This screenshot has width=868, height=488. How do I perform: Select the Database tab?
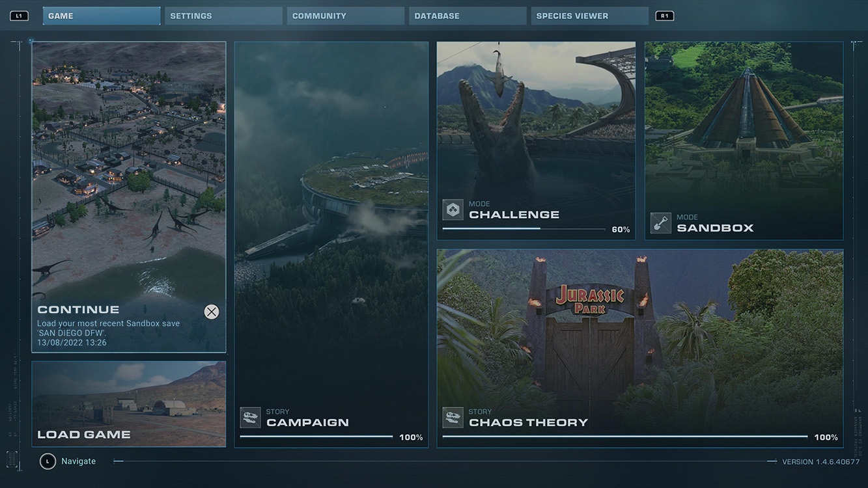468,16
